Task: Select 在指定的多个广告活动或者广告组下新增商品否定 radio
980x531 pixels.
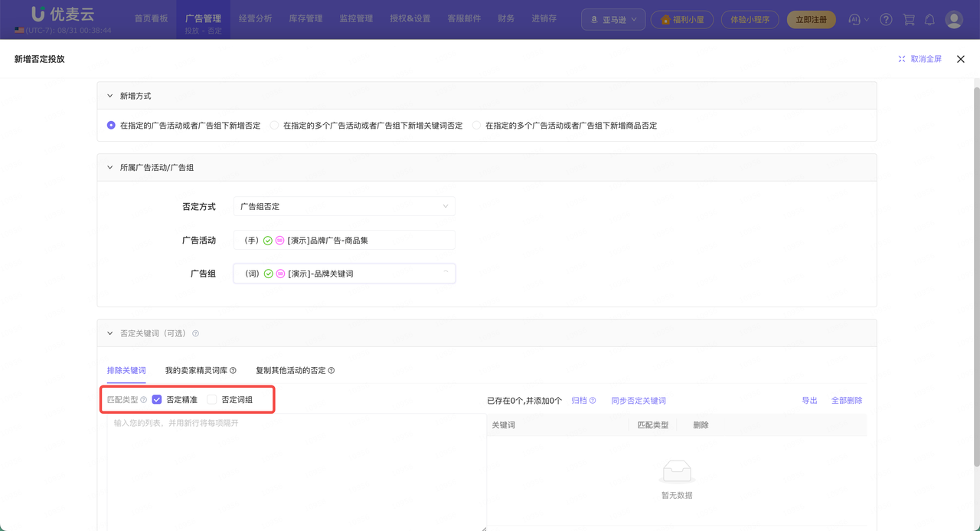Action: [477, 125]
